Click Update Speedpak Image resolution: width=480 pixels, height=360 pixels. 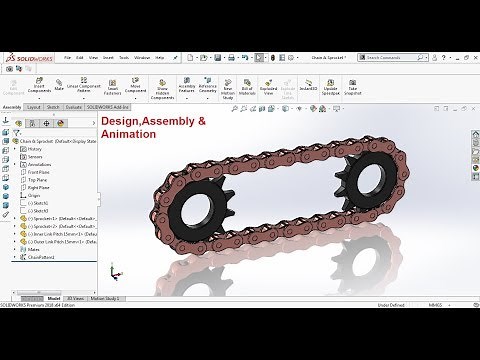330,87
